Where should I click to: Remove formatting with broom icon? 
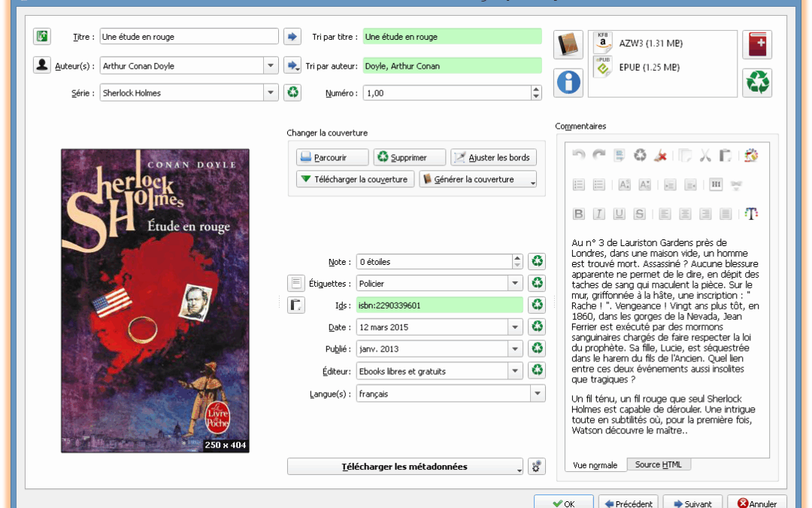coord(660,155)
